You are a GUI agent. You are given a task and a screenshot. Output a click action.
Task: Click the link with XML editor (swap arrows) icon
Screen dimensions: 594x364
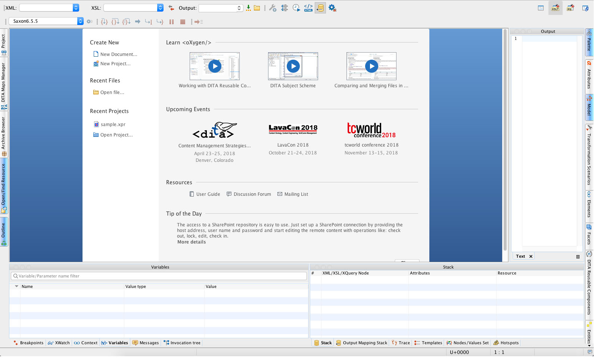(171, 8)
